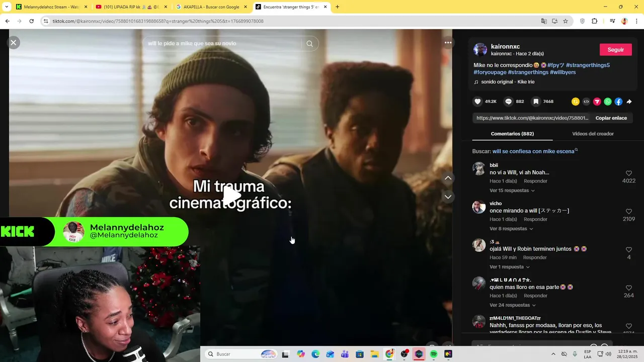Open hashtag #strangerthings5
Image resolution: width=644 pixels, height=362 pixels.
tap(588, 65)
